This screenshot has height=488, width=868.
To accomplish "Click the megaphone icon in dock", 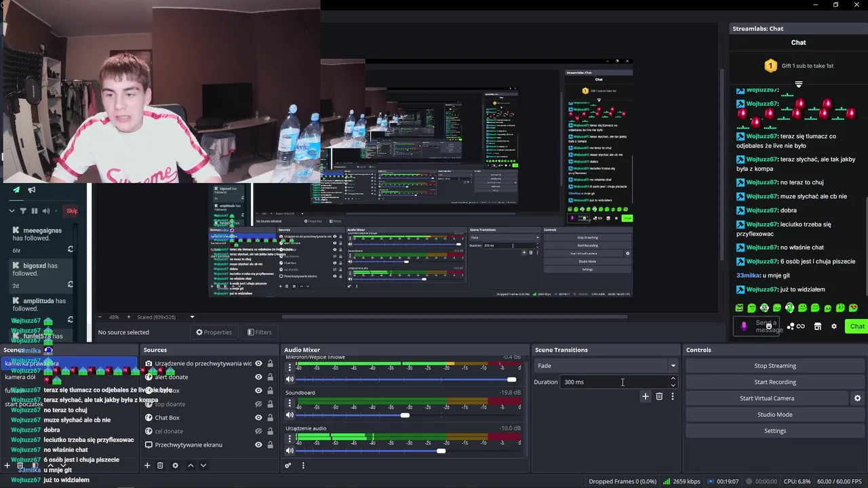I will (x=31, y=190).
